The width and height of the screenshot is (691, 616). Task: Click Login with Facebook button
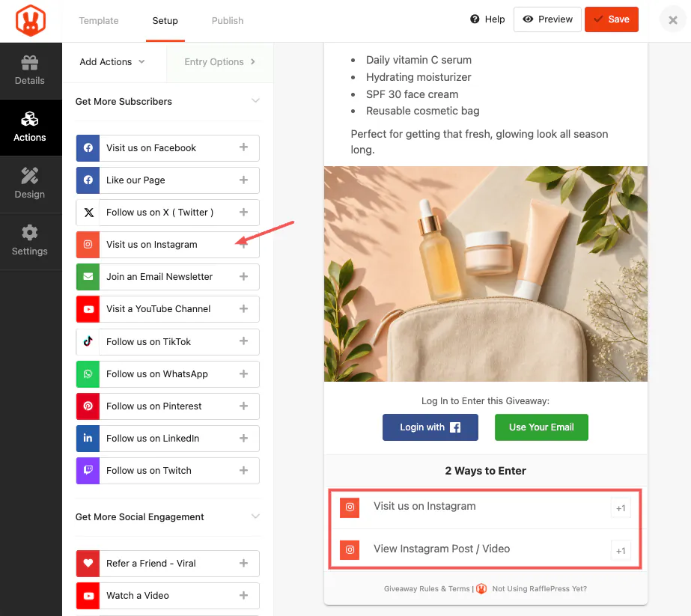[x=430, y=427]
